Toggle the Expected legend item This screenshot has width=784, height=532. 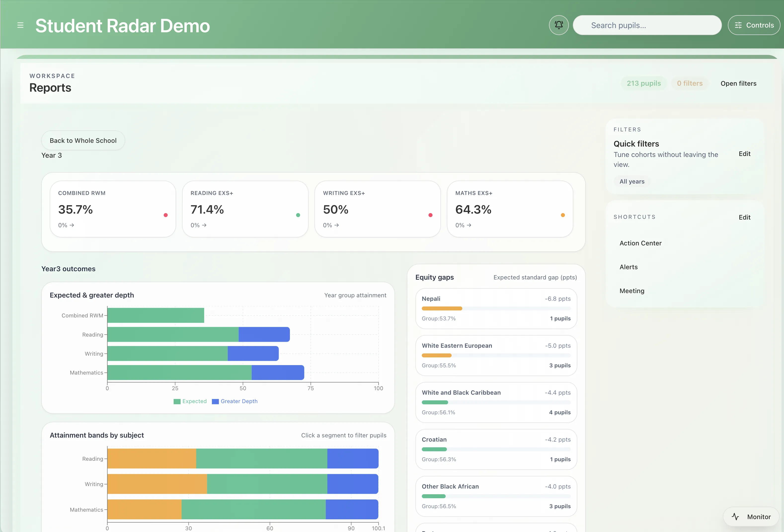pos(190,401)
